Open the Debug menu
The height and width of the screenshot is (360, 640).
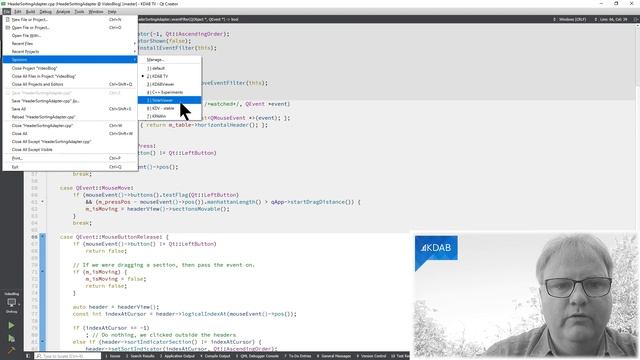pyautogui.click(x=45, y=11)
